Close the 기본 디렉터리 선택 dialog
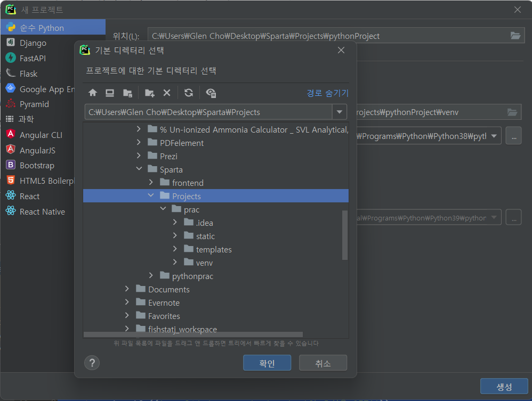The height and width of the screenshot is (401, 532). pos(341,50)
